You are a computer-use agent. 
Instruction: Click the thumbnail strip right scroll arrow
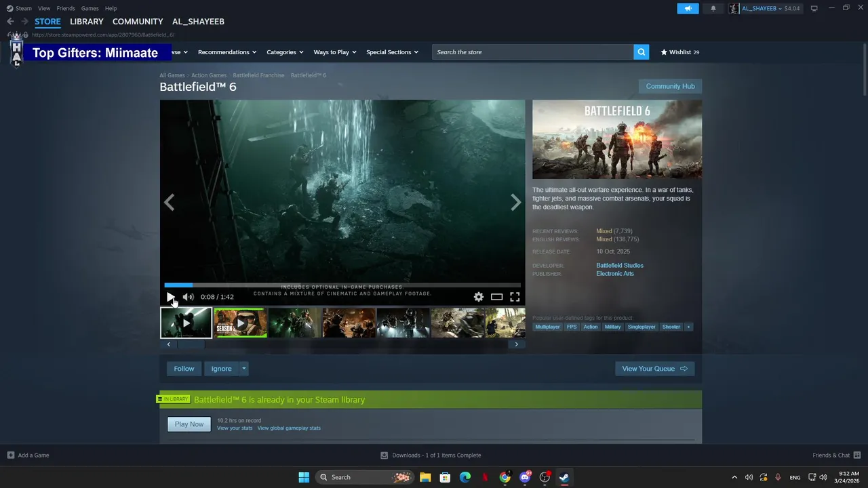(x=516, y=344)
